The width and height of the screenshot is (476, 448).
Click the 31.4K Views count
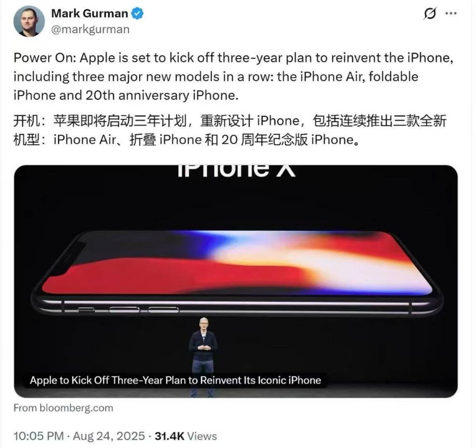click(x=186, y=436)
